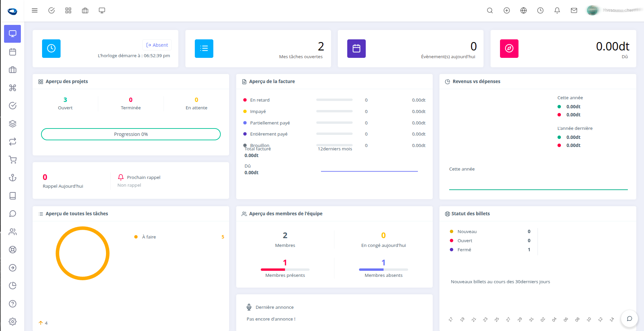Click the Absent clock-out button

[x=157, y=45]
